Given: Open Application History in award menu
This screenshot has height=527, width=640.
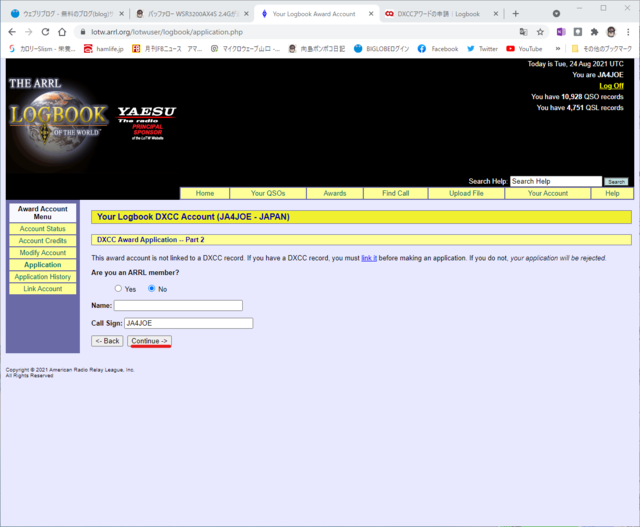Looking at the screenshot, I should 43,277.
